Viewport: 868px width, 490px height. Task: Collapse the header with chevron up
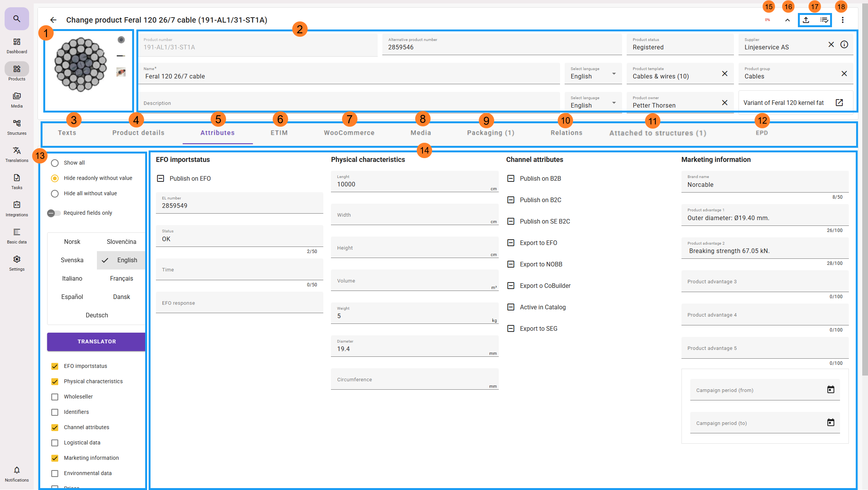(788, 20)
